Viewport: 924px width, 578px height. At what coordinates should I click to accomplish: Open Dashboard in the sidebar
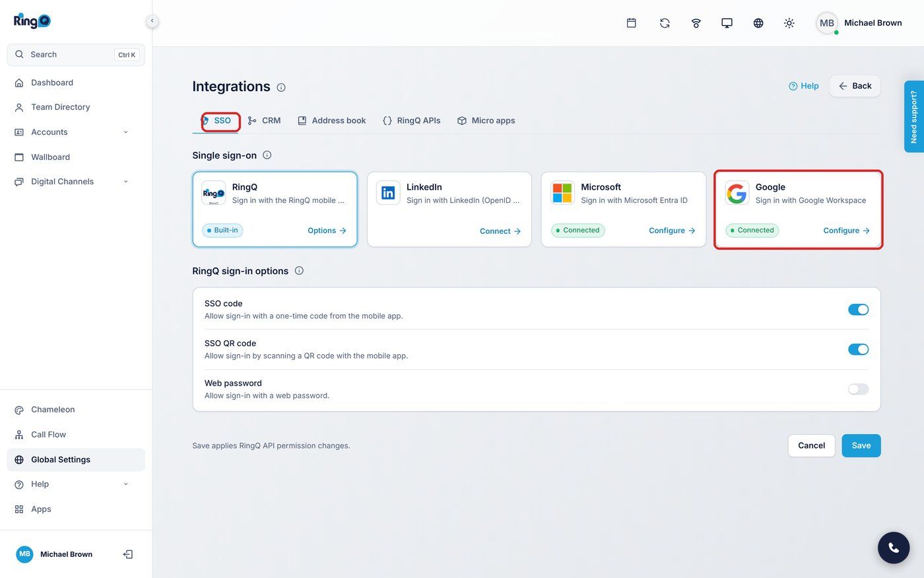(76, 83)
